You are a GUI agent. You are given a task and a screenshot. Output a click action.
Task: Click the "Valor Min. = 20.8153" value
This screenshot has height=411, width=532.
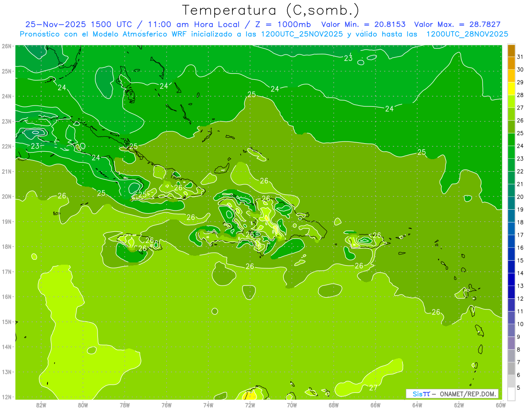(364, 24)
